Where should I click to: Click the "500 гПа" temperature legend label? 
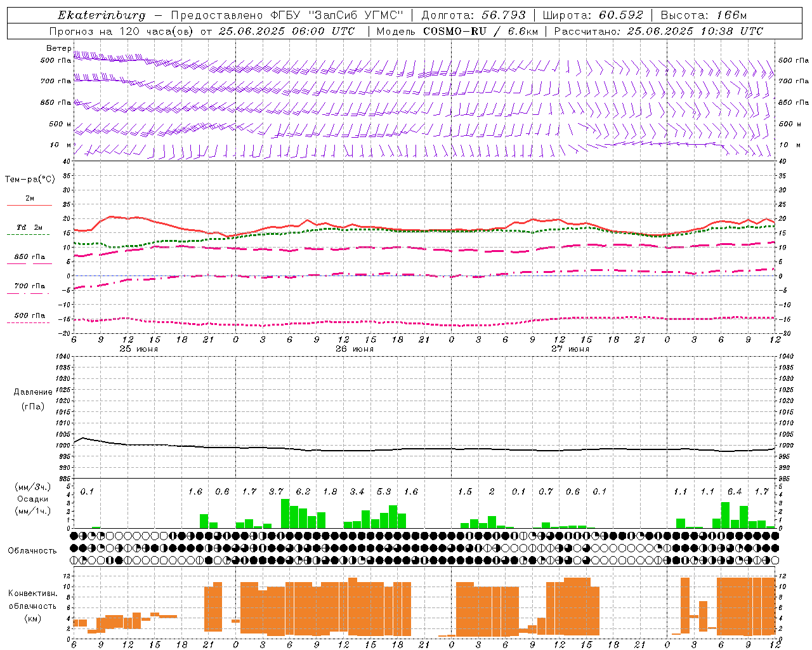[x=30, y=315]
